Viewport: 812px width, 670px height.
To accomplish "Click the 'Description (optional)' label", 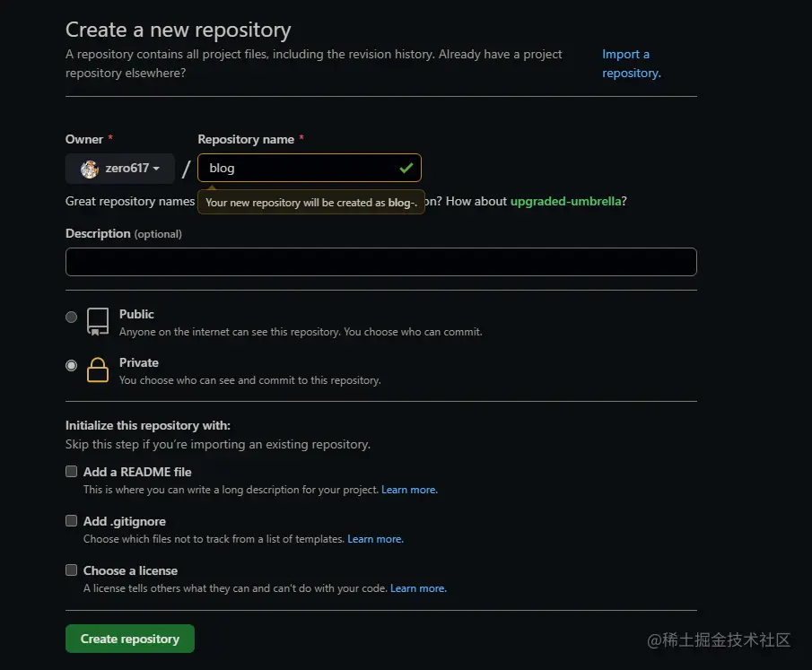I will (x=124, y=233).
